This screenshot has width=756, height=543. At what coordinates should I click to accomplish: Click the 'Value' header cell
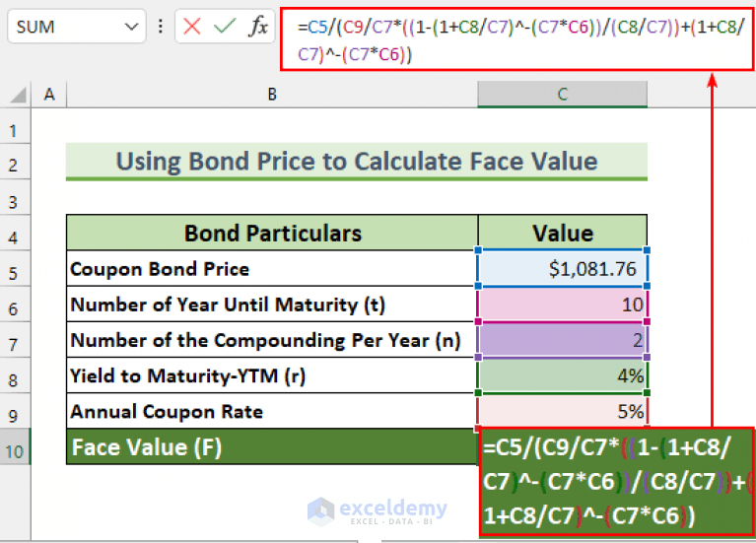pos(563,233)
